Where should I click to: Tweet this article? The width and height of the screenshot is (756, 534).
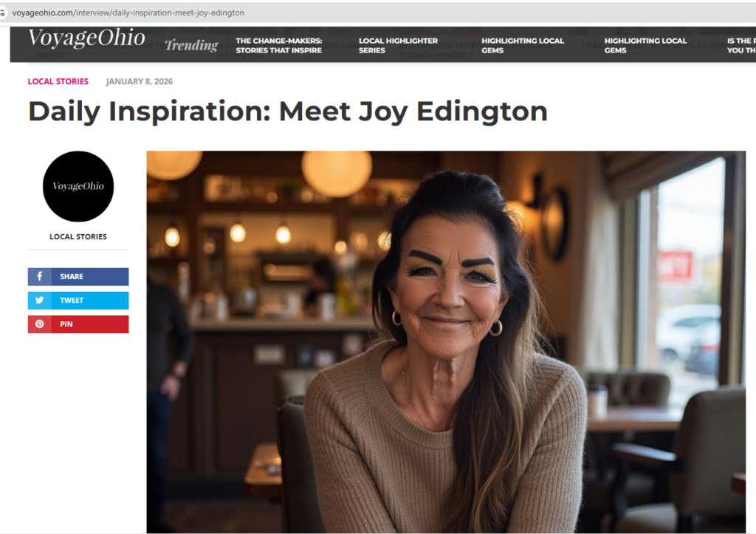pos(78,300)
